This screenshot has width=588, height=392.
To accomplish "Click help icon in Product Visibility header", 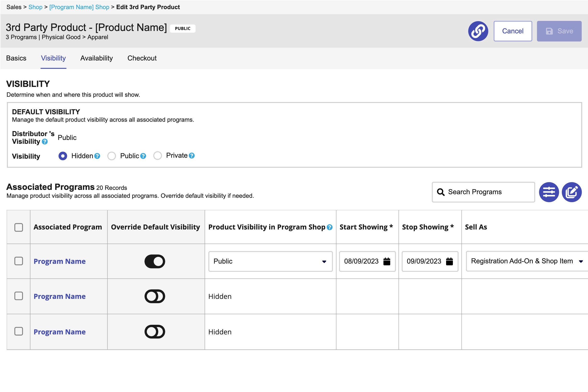I will pyautogui.click(x=329, y=227).
